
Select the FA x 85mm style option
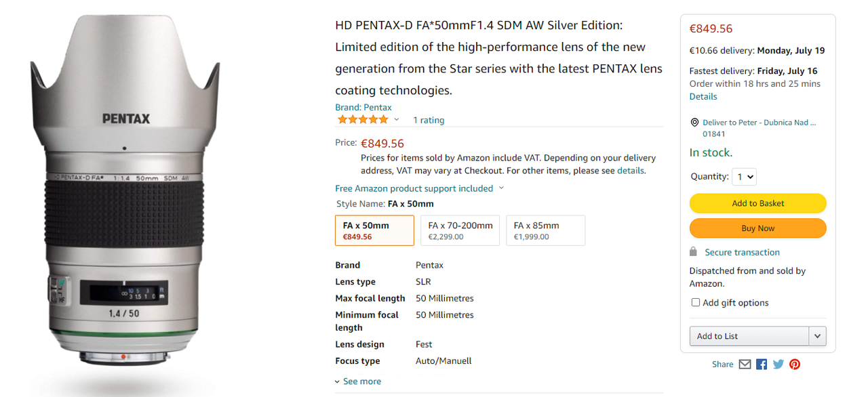point(545,230)
